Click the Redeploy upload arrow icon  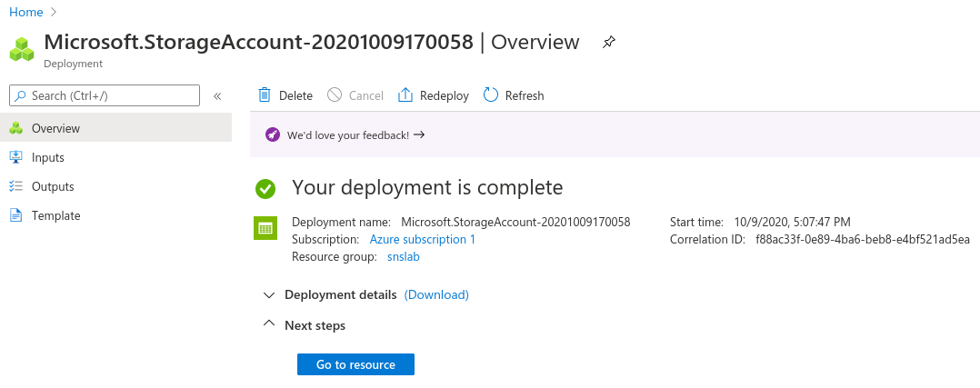coord(405,95)
